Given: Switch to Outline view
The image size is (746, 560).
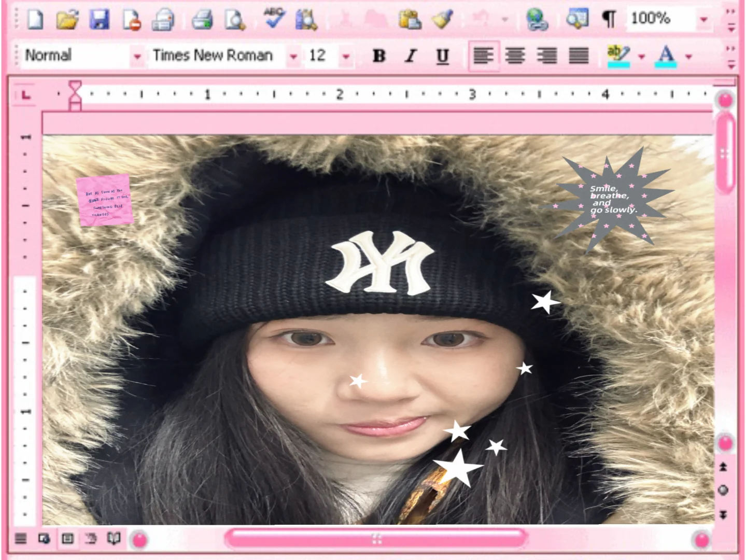Looking at the screenshot, I should pyautogui.click(x=91, y=539).
